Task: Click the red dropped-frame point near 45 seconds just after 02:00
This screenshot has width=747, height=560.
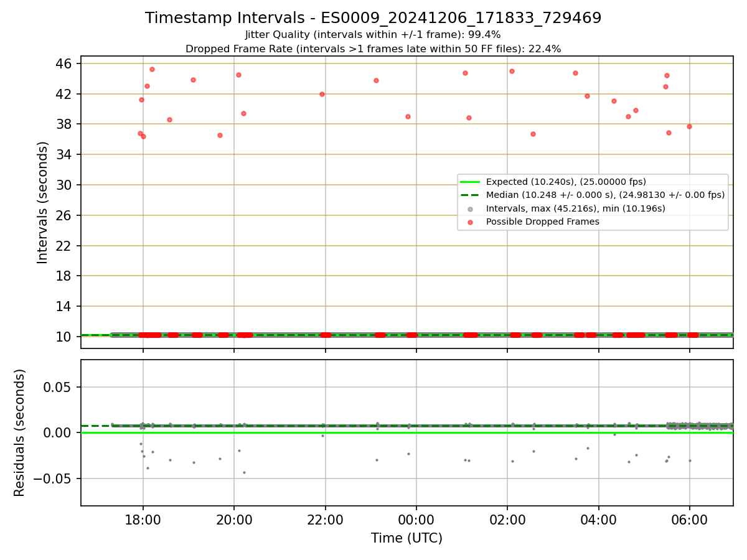Action: 512,71
